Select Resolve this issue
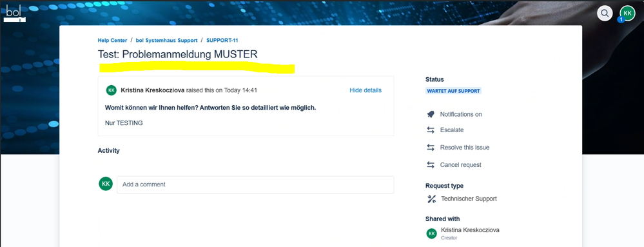The width and height of the screenshot is (644, 247). click(x=465, y=147)
